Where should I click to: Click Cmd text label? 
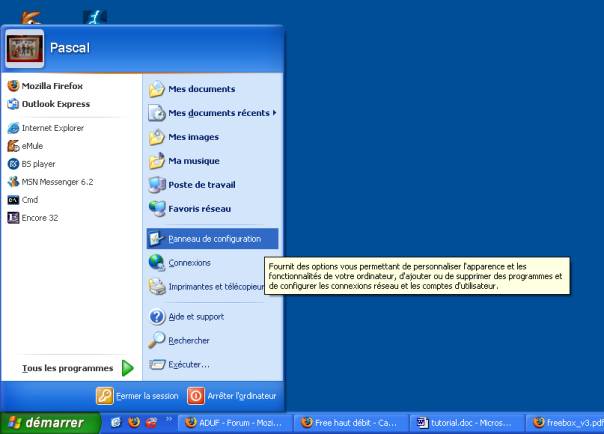click(30, 200)
